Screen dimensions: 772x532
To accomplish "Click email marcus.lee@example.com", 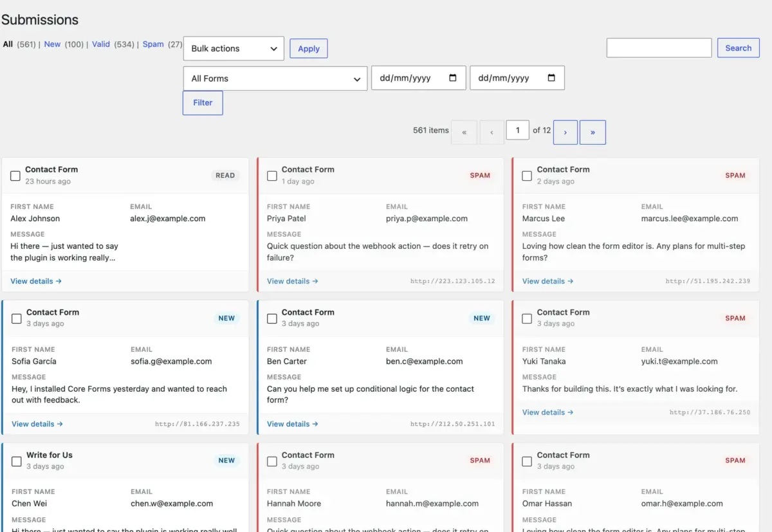I will point(690,219).
